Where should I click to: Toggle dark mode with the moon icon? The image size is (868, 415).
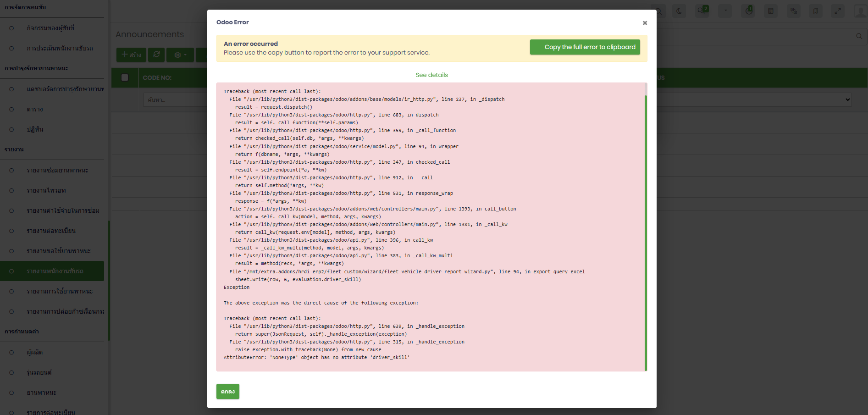[x=679, y=11]
